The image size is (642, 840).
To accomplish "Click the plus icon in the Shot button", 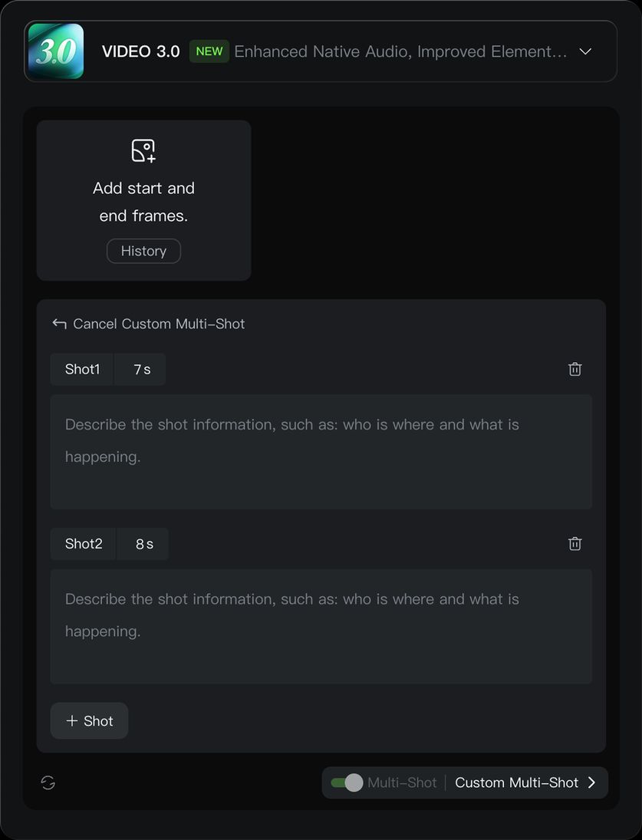I will point(72,721).
